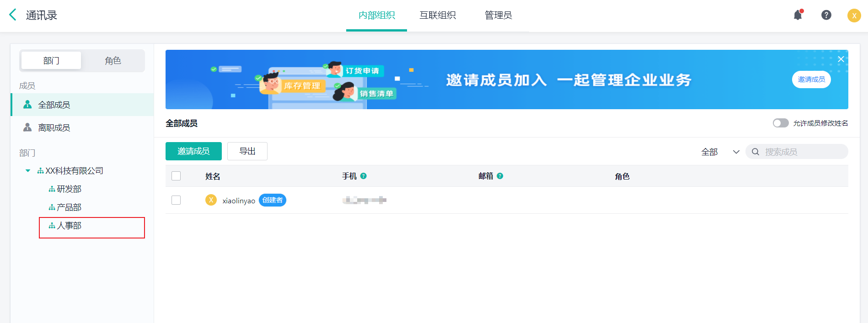Click the help icon next to 邮箱

(500, 176)
